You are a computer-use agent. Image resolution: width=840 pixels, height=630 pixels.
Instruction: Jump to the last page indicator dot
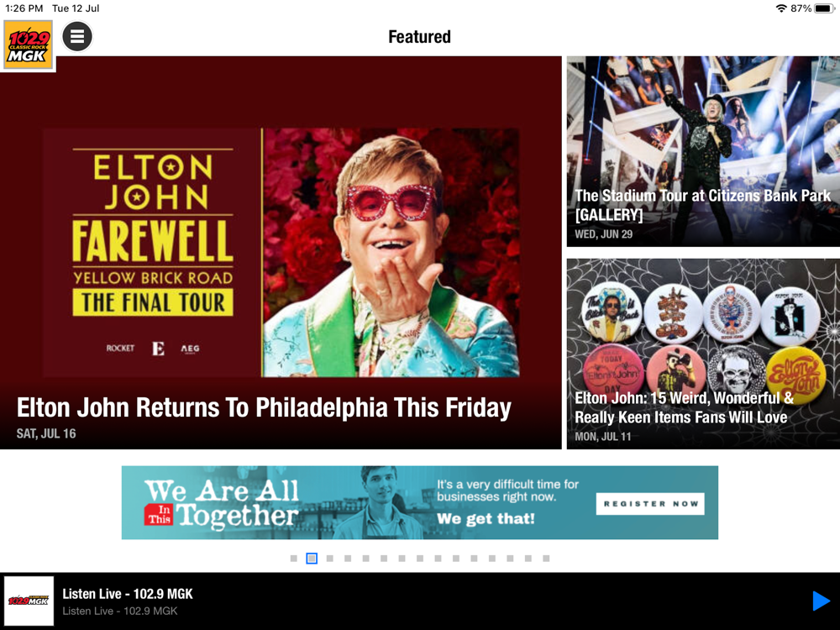click(546, 559)
